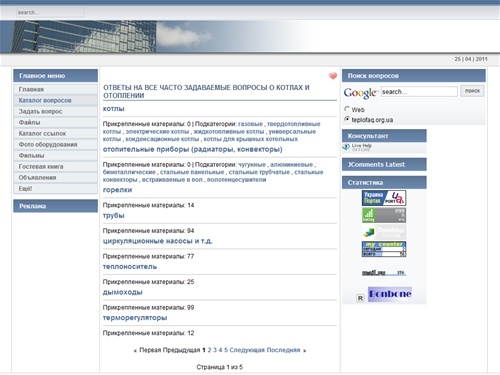Open the Rambler Top100 counter badge
The height and width of the screenshot is (375, 500).
(384, 232)
